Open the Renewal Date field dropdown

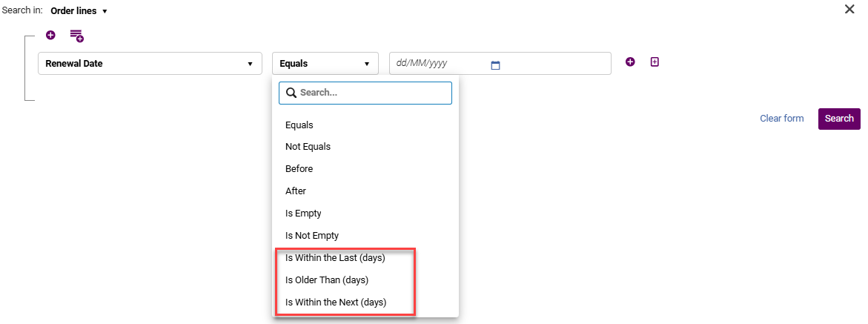[149, 64]
